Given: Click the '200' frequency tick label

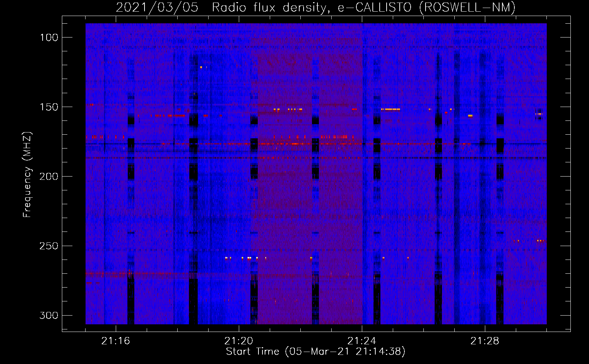Looking at the screenshot, I should [x=48, y=177].
